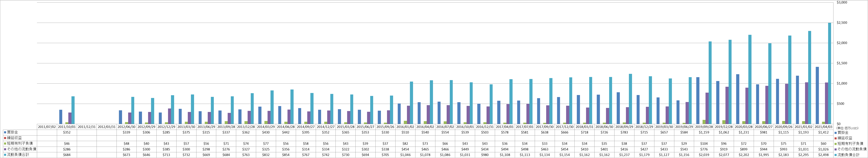
Task: Click the $2,039 cell under 2019/09/28
Action: click(x=704, y=155)
